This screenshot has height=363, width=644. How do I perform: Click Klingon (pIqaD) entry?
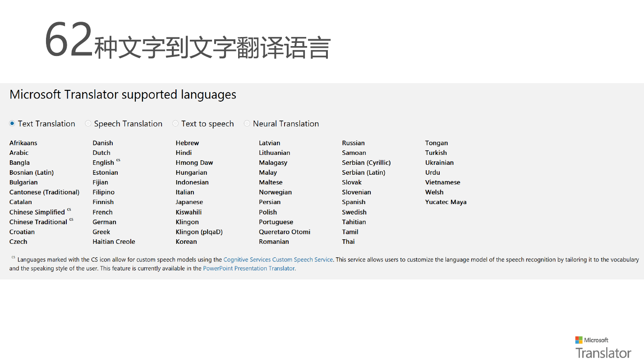coord(199,232)
